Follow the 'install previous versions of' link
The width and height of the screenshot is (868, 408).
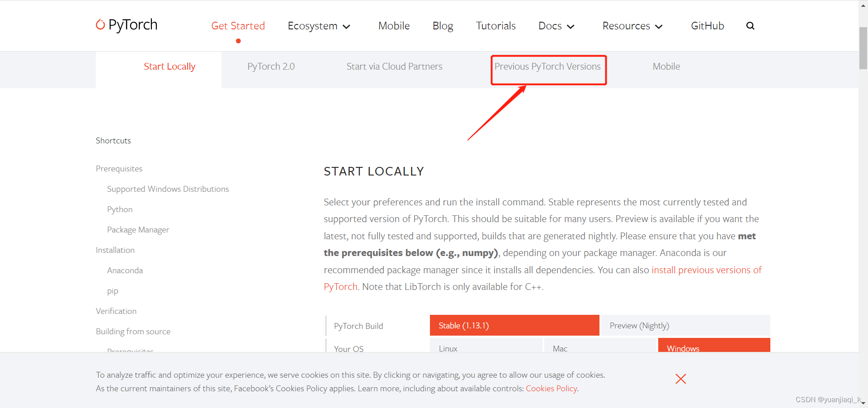click(707, 270)
